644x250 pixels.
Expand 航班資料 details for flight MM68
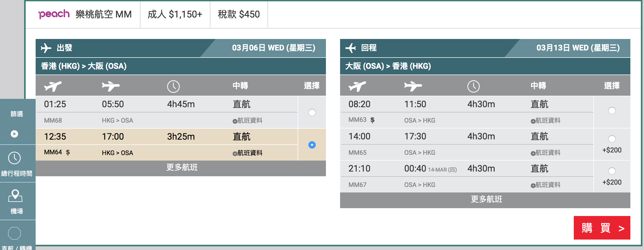[x=247, y=121]
